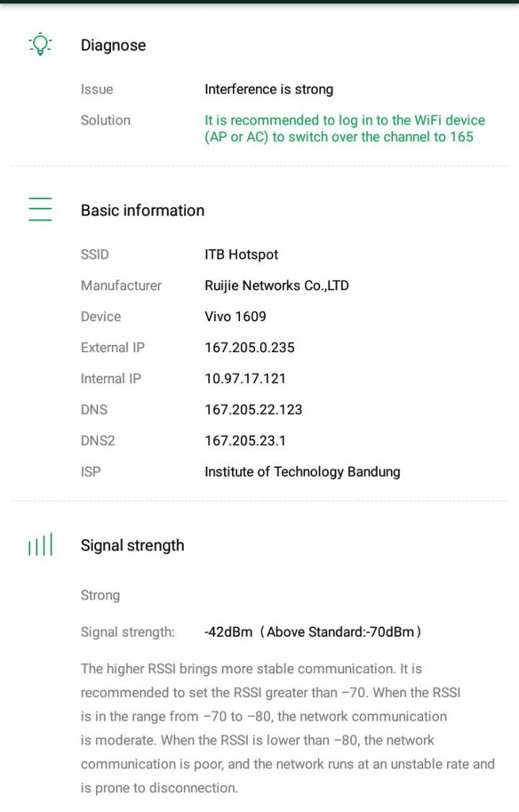519x812 pixels.
Task: Select the Signal strength heading
Action: [132, 546]
